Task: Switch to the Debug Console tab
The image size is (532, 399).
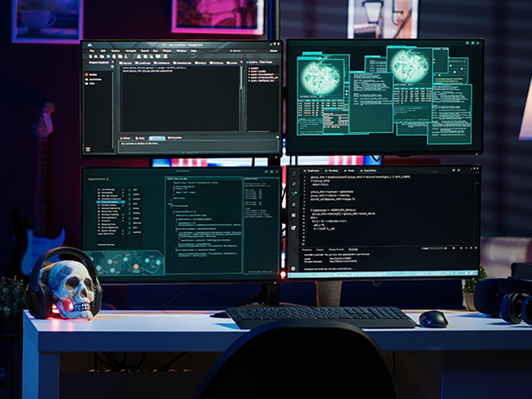Action: pyautogui.click(x=336, y=250)
